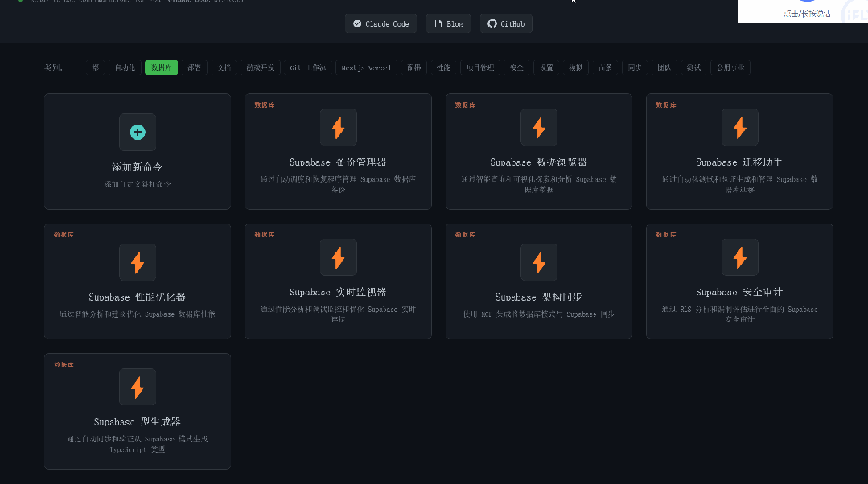The width and height of the screenshot is (868, 484).
Task: Click the lightning icon on the Supabase 架构同步 card
Action: click(539, 263)
